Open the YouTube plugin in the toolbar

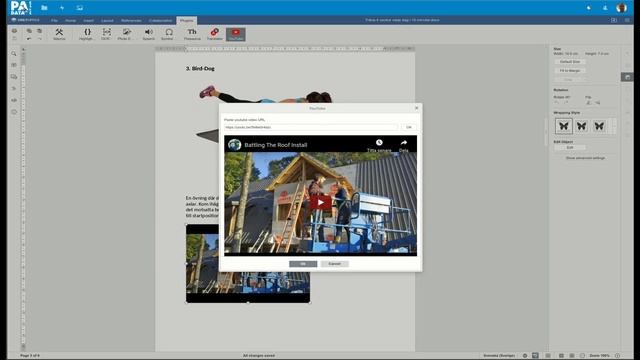click(x=236, y=34)
